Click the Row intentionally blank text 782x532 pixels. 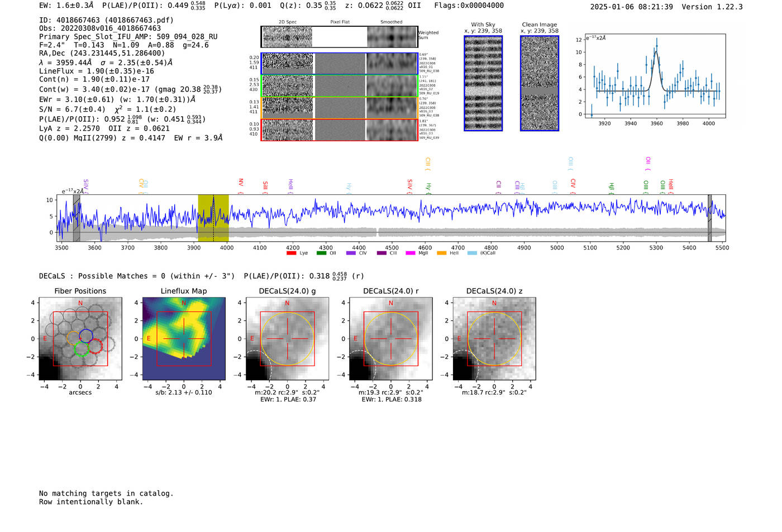91,502
